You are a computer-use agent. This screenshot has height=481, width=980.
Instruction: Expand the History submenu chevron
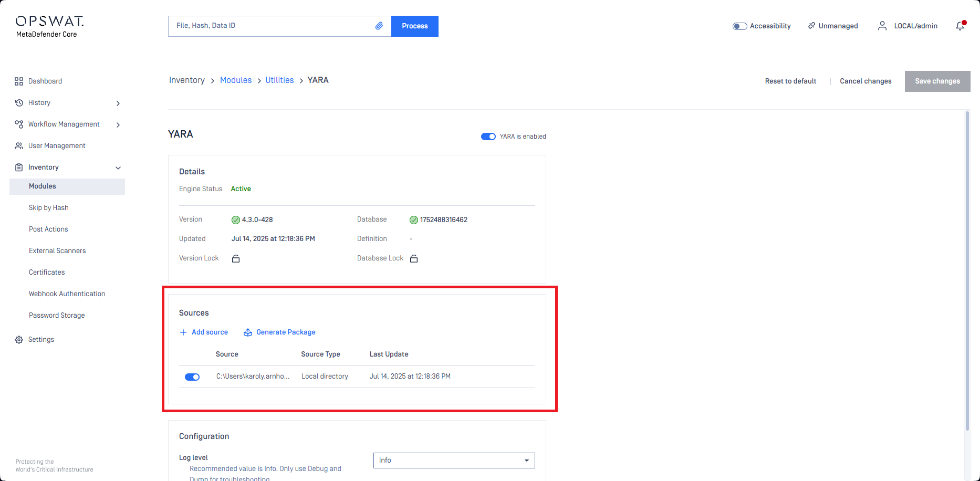click(118, 103)
